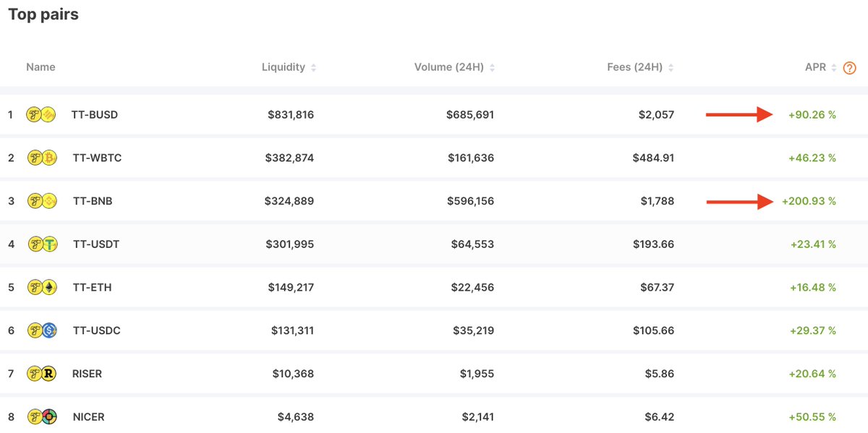Select fees value $1,788
Image resolution: width=868 pixels, height=433 pixels.
658,201
